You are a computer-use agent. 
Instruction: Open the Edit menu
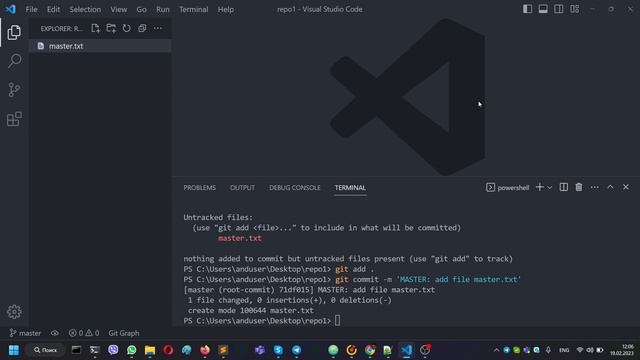(53, 9)
